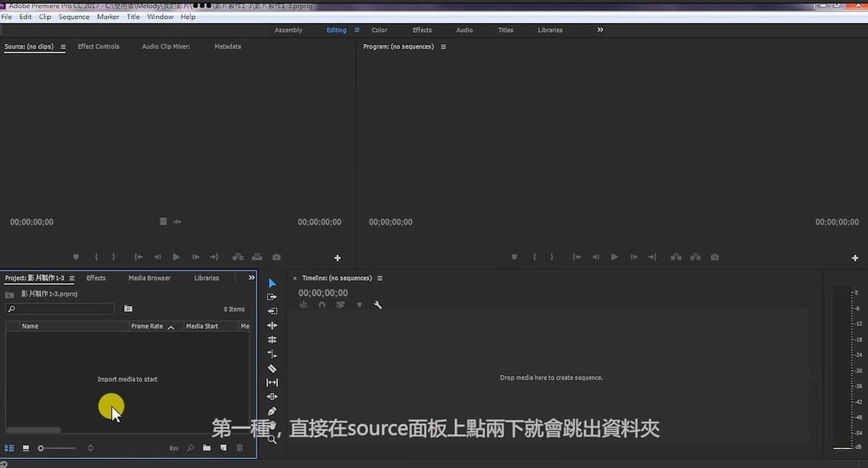Create a new bin in Project panel
Viewport: 868px width, 468px height.
pyautogui.click(x=207, y=448)
